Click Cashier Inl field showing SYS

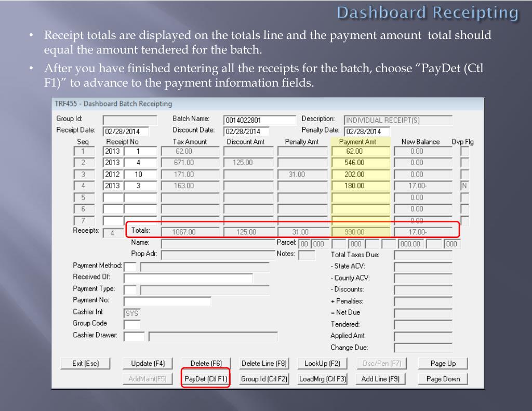click(132, 314)
